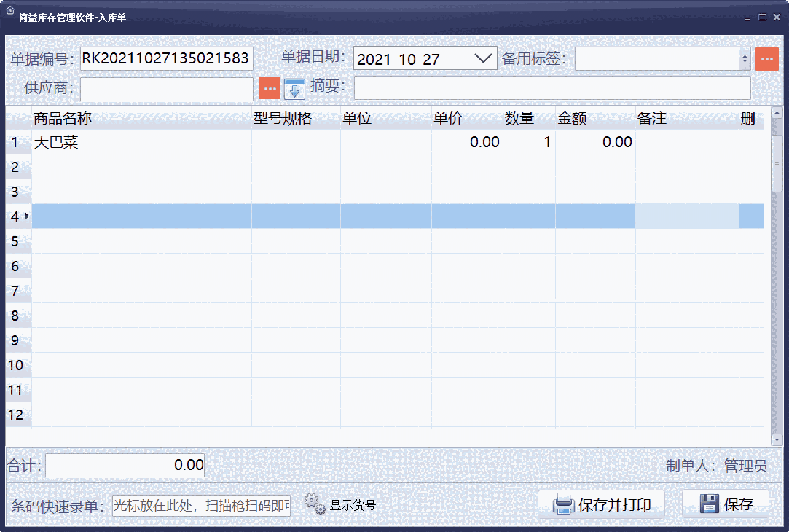Viewport: 789px width, 532px height.
Task: Click 显示货号 link
Action: (353, 505)
